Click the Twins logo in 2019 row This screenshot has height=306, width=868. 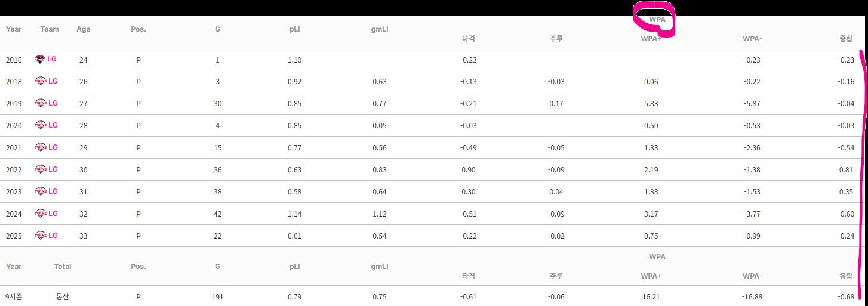click(40, 103)
